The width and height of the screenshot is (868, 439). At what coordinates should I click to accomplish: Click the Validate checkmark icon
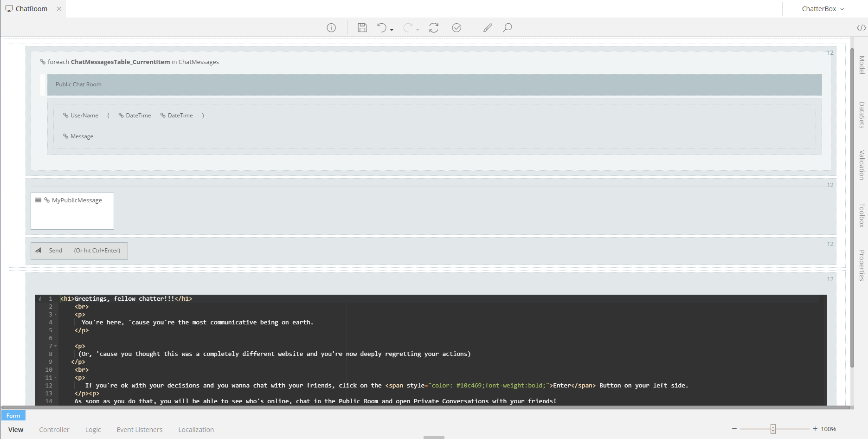[x=457, y=28]
